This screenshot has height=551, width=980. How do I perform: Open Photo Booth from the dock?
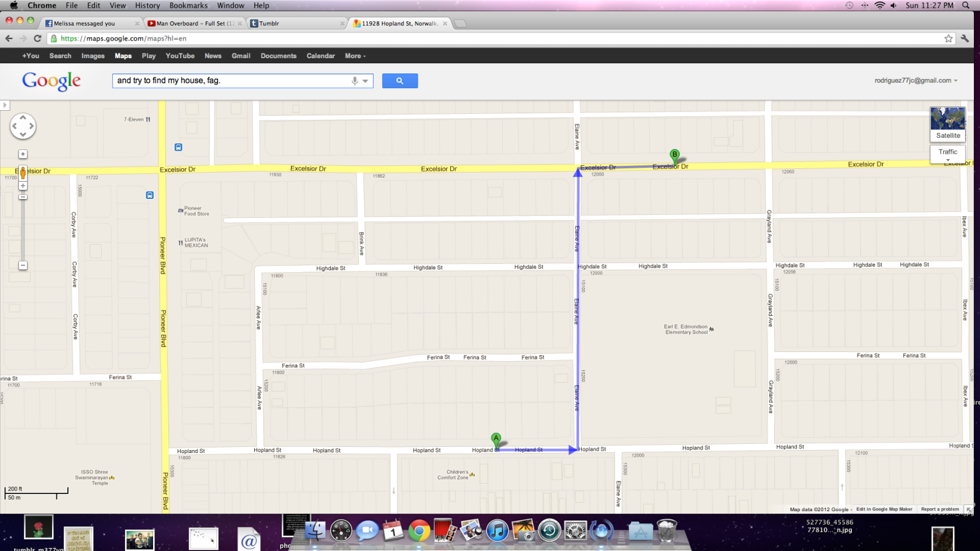[445, 530]
